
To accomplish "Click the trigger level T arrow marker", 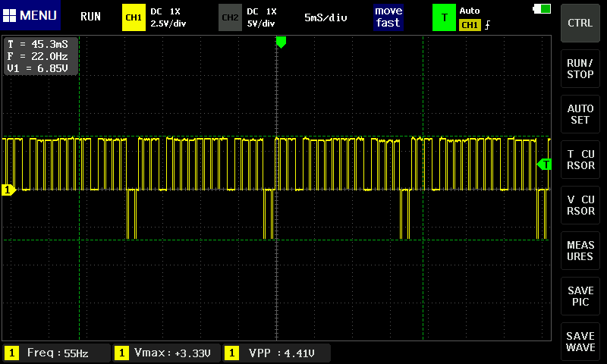I will [x=544, y=164].
